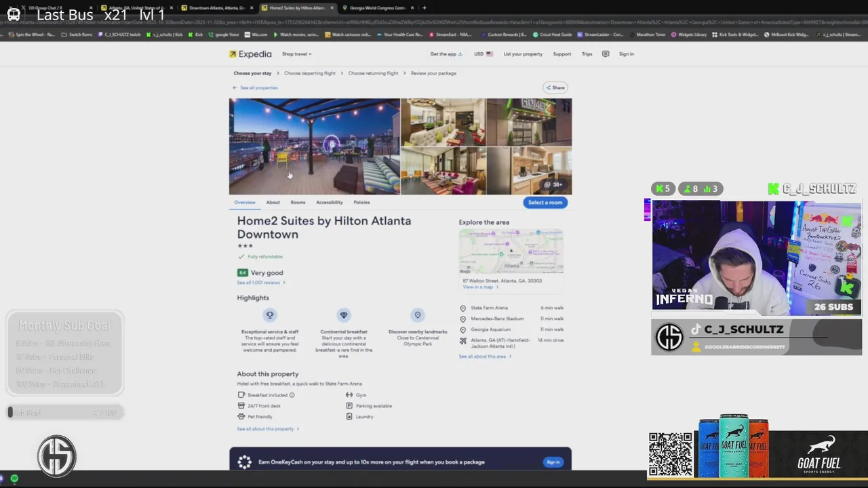The width and height of the screenshot is (868, 488).
Task: Click the Continental breakfast diamond icon
Action: [344, 315]
